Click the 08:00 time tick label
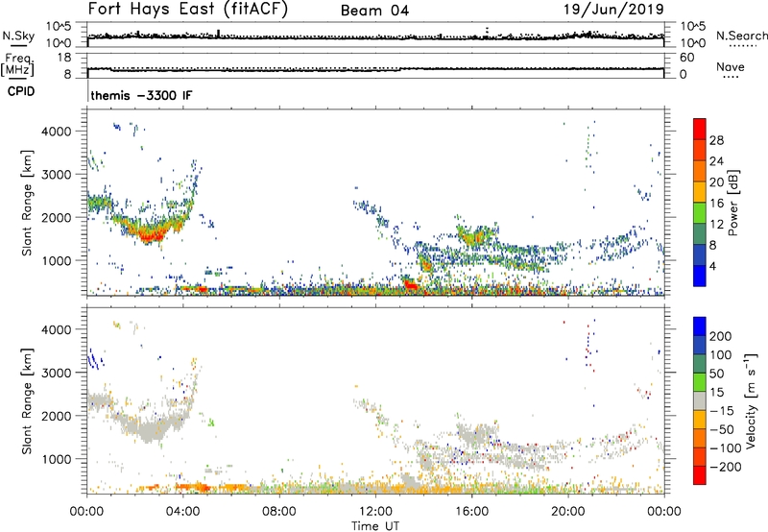 (x=279, y=512)
